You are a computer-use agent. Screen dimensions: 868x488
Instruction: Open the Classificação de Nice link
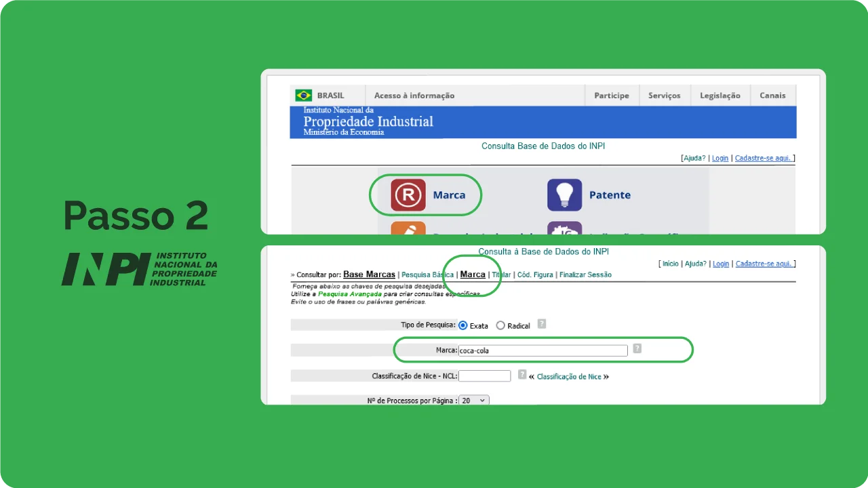569,377
